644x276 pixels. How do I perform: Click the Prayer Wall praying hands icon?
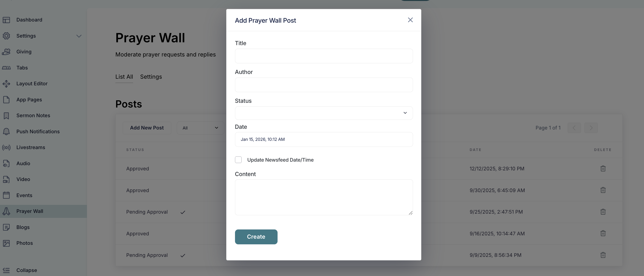coord(6,211)
